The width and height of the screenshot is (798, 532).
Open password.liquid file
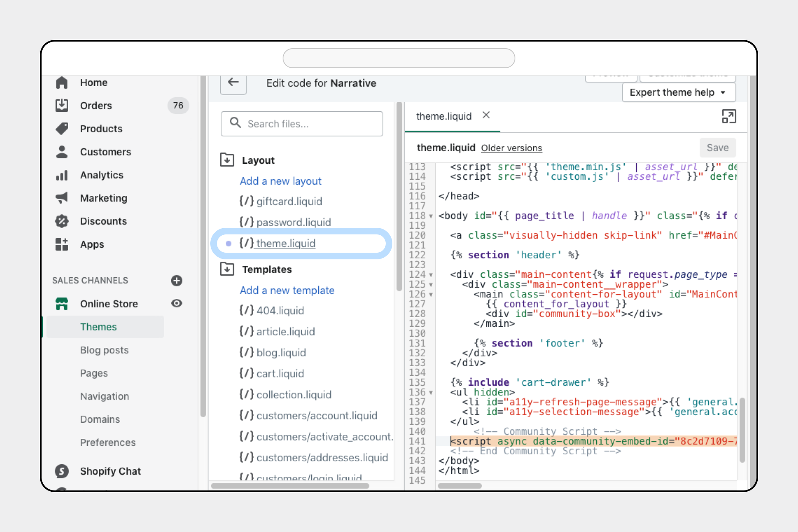(285, 222)
